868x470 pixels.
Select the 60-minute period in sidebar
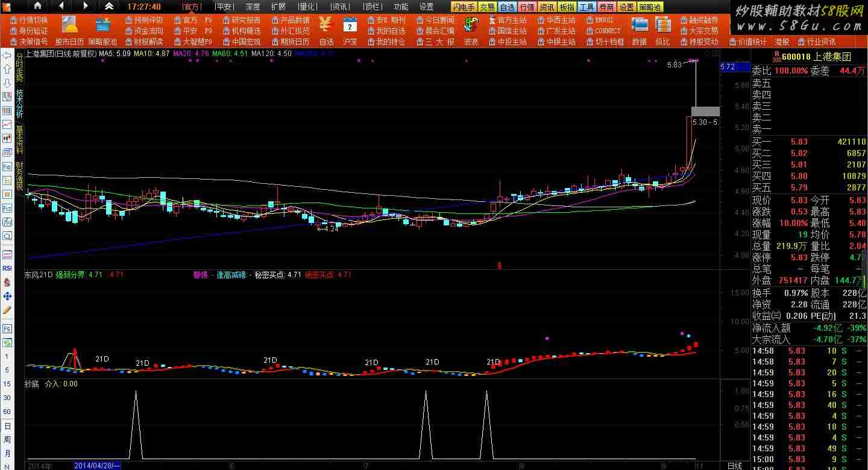7,412
